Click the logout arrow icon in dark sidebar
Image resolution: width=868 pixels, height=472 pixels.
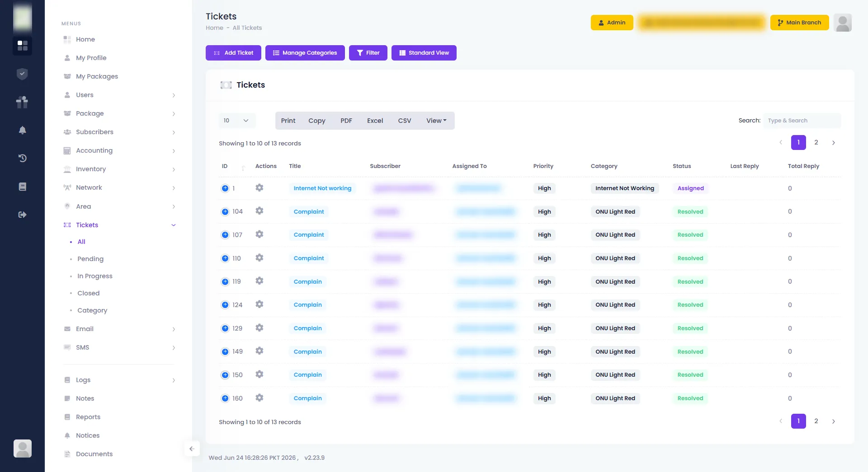(x=22, y=215)
